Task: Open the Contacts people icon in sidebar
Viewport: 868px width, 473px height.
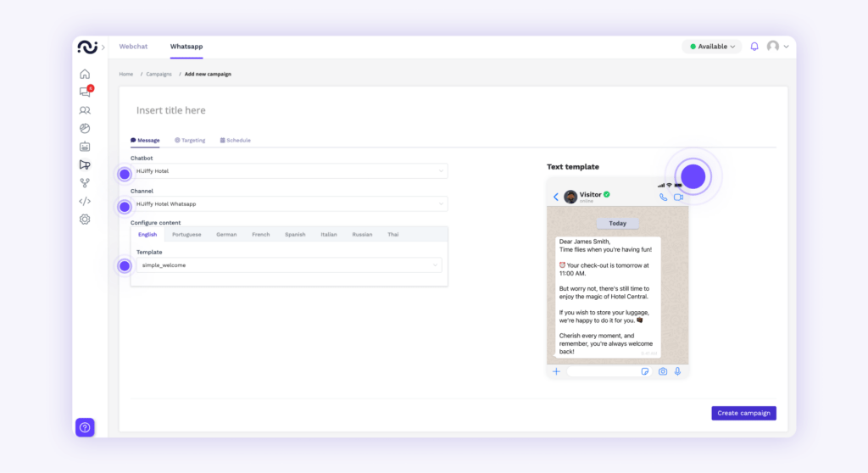Action: pos(85,110)
